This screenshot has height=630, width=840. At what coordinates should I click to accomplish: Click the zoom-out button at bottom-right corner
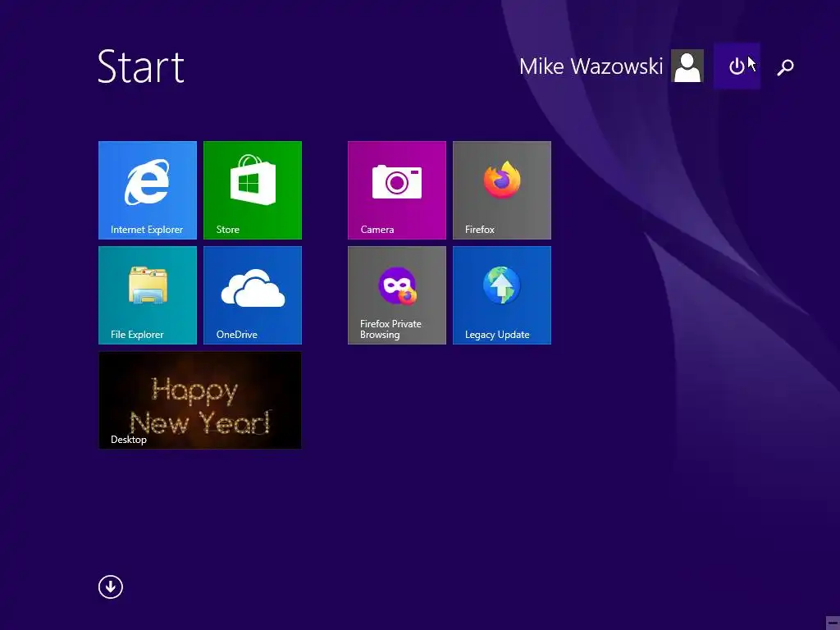pos(833,623)
